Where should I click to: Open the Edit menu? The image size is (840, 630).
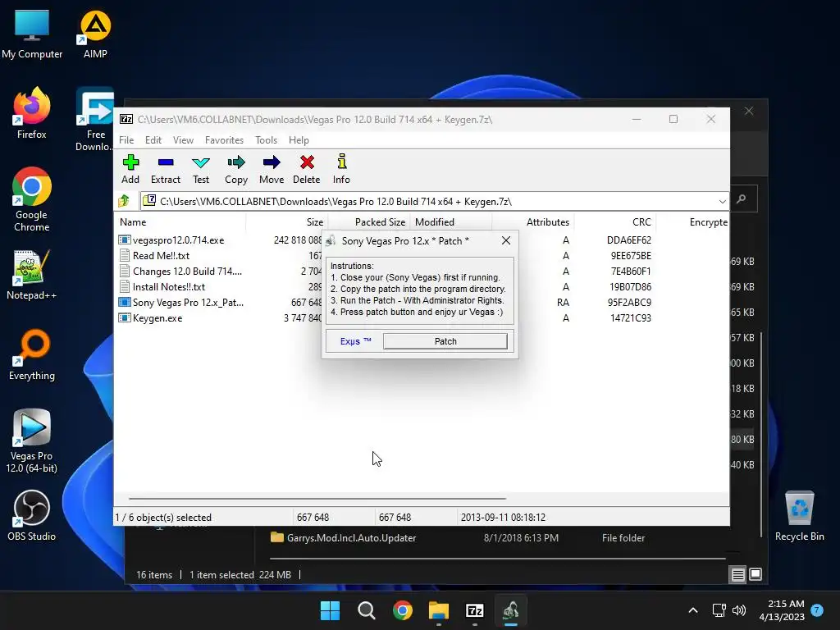click(x=153, y=139)
